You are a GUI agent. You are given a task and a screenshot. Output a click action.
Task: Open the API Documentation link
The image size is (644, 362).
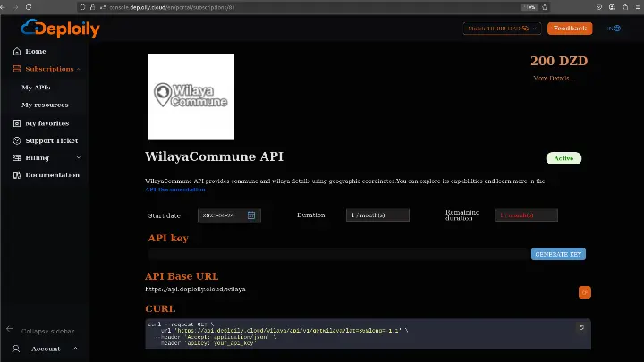pyautogui.click(x=175, y=189)
